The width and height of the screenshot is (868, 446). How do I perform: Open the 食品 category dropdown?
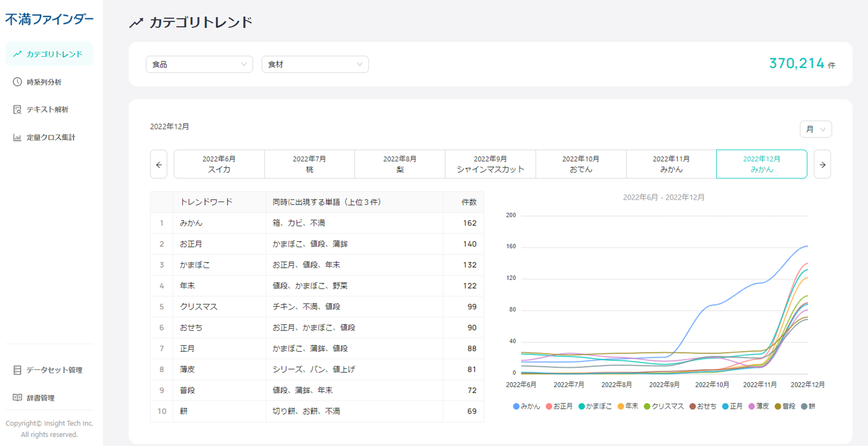tap(199, 64)
